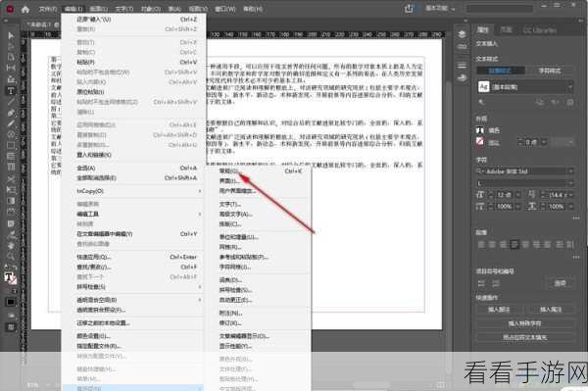The width and height of the screenshot is (588, 391).
Task: Select the Free Transform tool
Action: pyautogui.click(x=11, y=190)
